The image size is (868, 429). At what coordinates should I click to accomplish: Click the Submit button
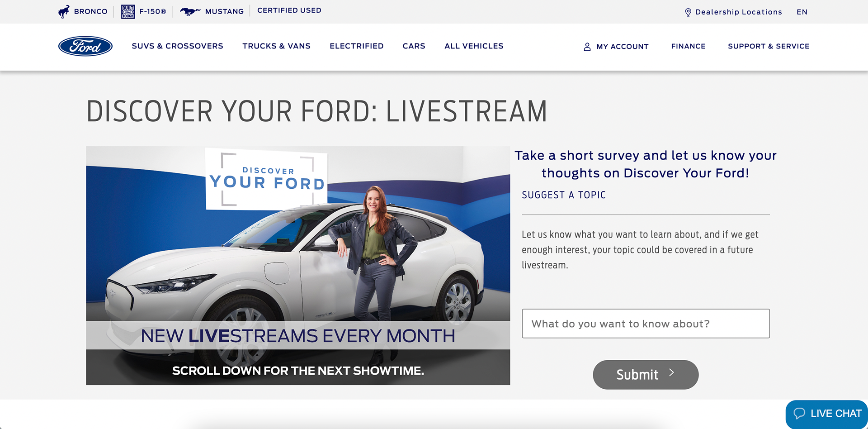point(646,375)
